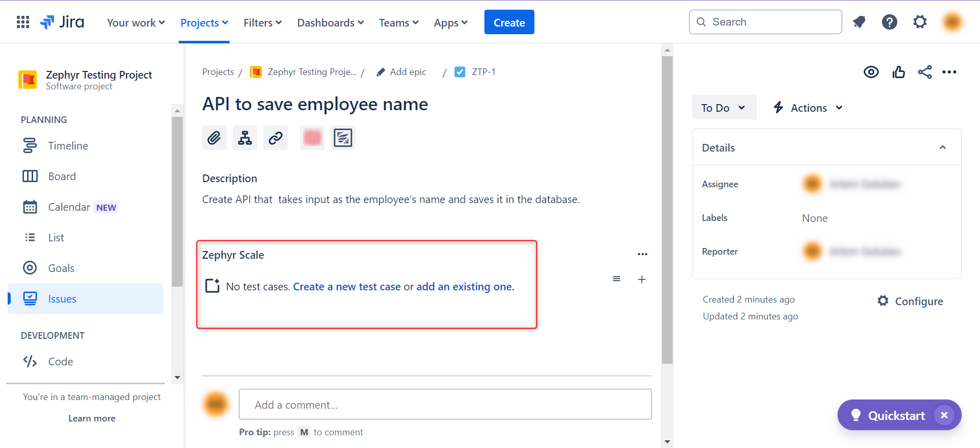Screen dimensions: 980x448
Task: Expand the Teams menu
Action: click(x=399, y=22)
